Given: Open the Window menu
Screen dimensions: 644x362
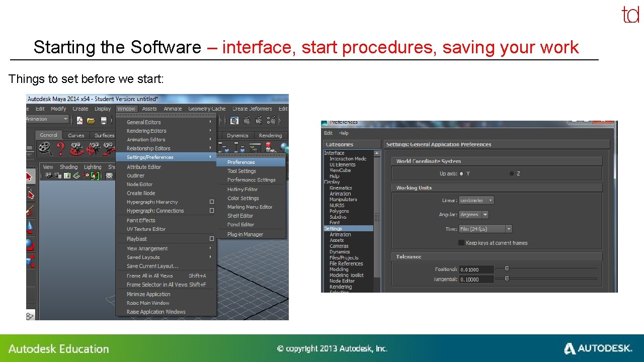Looking at the screenshot, I should pyautogui.click(x=126, y=109).
